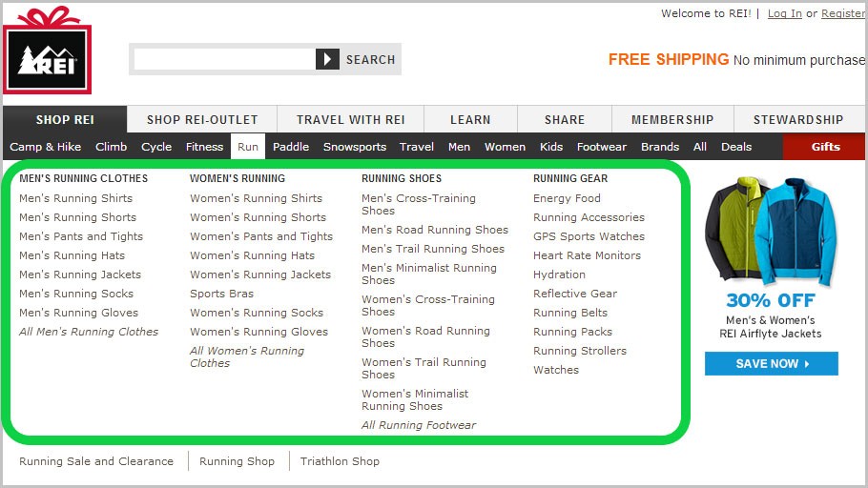Open Men's Cross-Training Shoes link
This screenshot has width=868, height=488.
419,204
